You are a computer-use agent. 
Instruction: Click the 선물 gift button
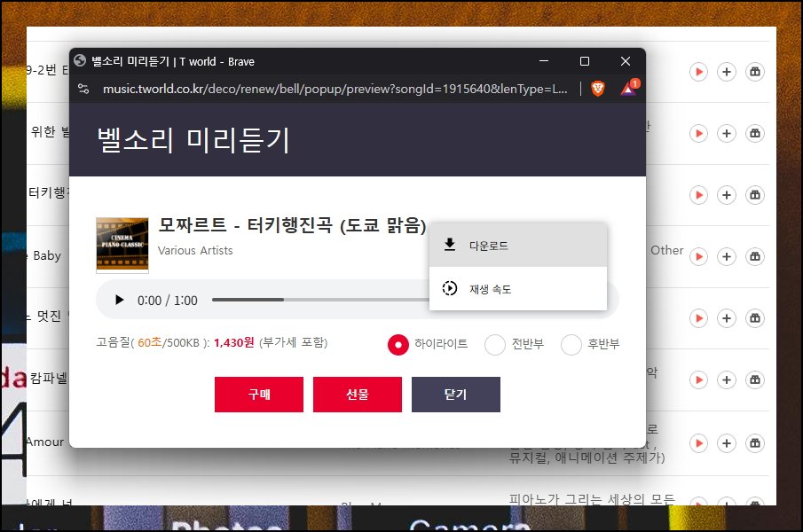(358, 395)
